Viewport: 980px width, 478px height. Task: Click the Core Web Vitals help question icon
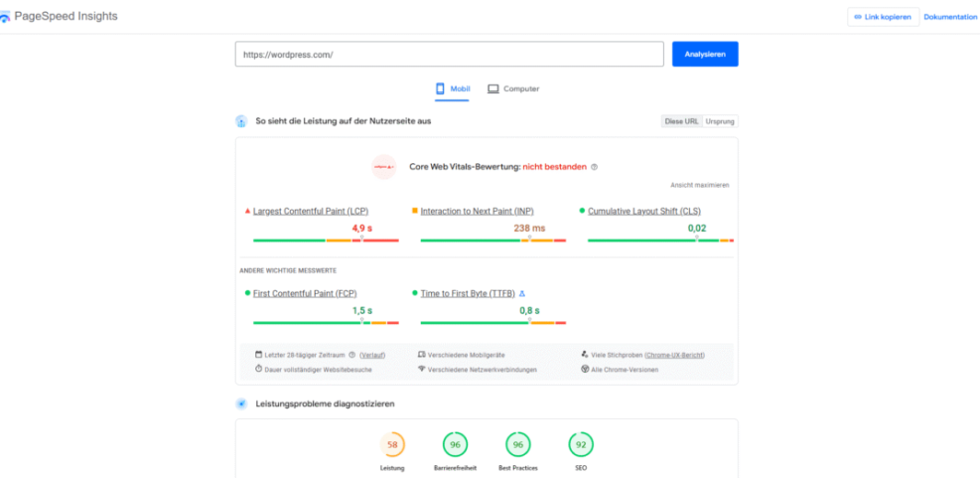pos(595,167)
